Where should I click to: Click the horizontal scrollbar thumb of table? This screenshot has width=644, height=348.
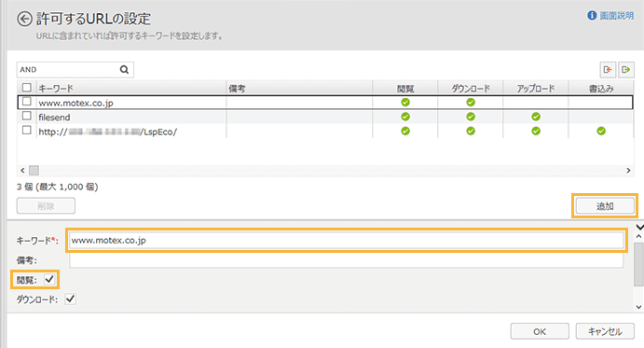click(34, 171)
